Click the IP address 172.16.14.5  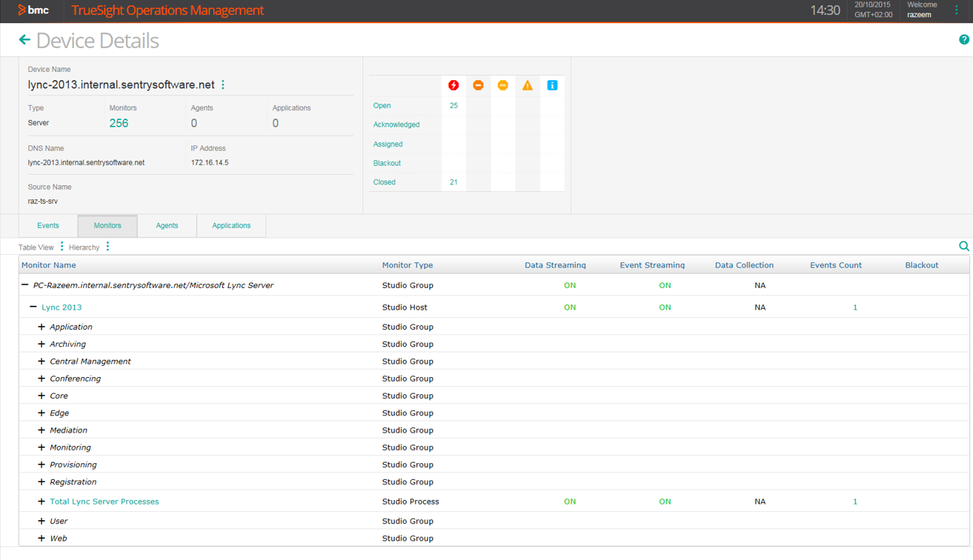click(x=209, y=163)
